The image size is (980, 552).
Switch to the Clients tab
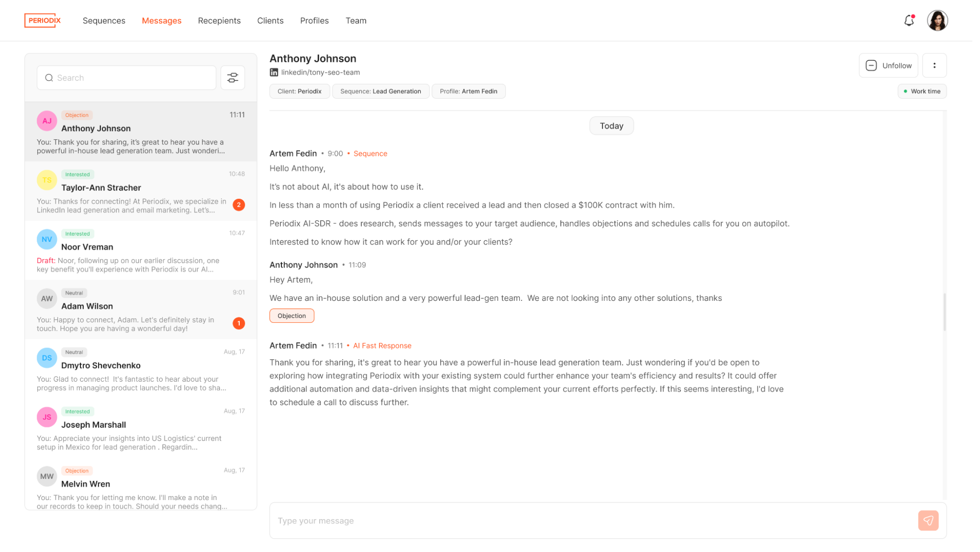click(x=270, y=21)
